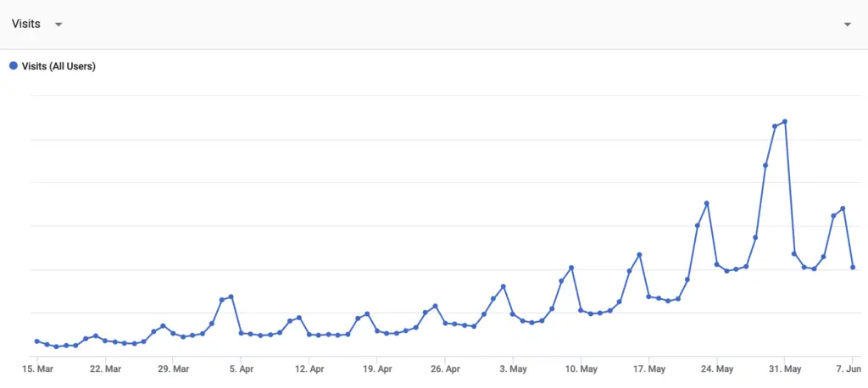The image size is (868, 388).
Task: Click the 15. Mar axis label
Action: point(37,369)
